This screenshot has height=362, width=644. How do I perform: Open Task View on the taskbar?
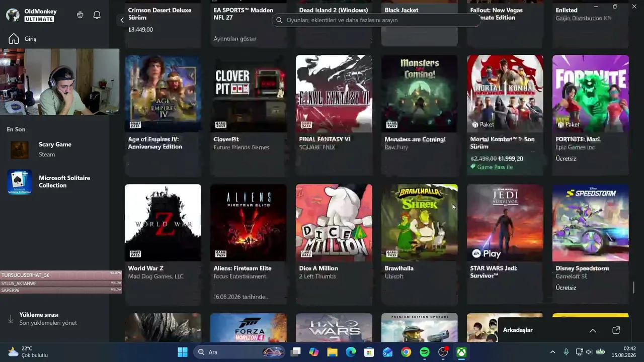(296, 352)
